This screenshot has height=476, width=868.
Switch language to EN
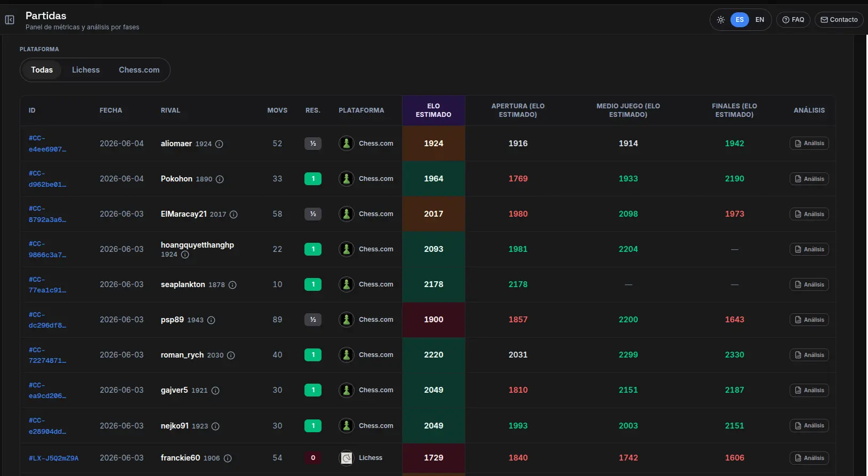pos(760,20)
